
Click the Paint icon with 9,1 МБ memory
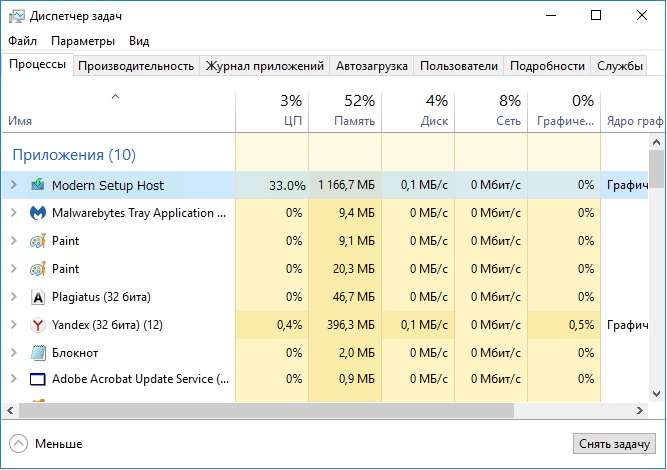click(38, 241)
